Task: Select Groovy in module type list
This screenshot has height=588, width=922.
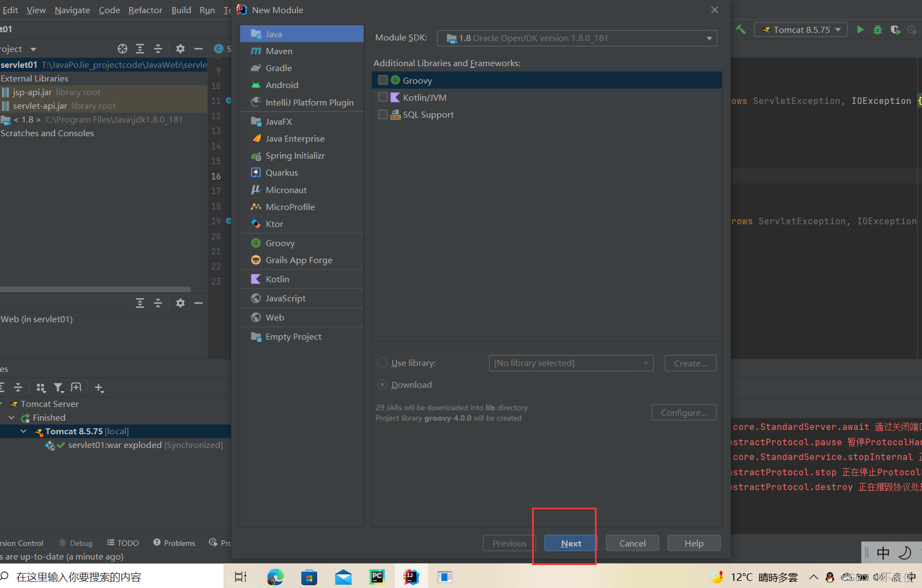Action: pos(302,243)
